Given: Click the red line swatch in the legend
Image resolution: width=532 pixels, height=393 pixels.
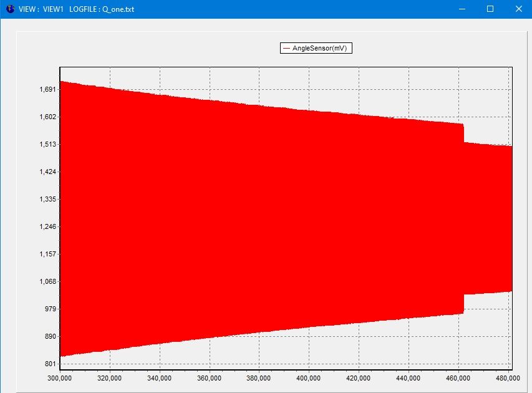Looking at the screenshot, I should pyautogui.click(x=286, y=49).
